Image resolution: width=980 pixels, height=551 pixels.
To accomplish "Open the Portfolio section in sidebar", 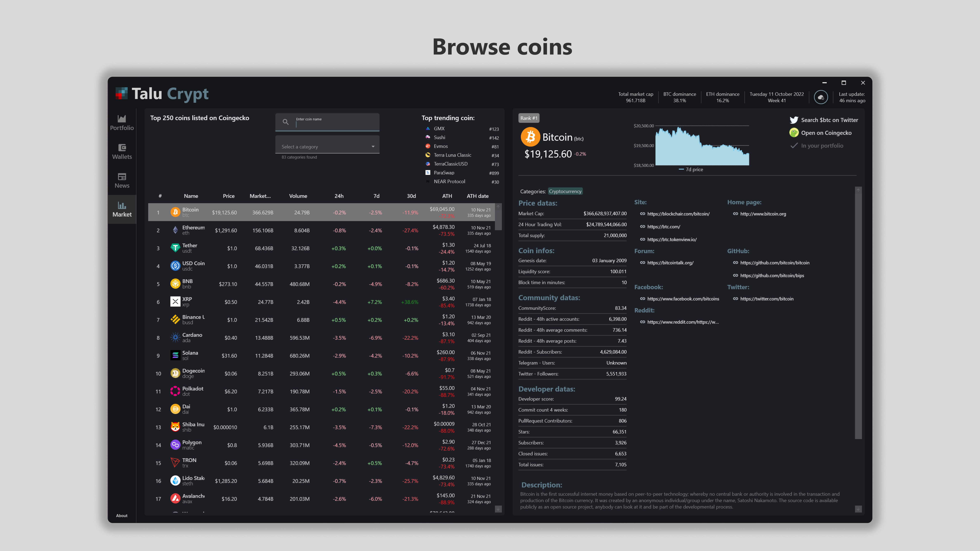I will (122, 123).
